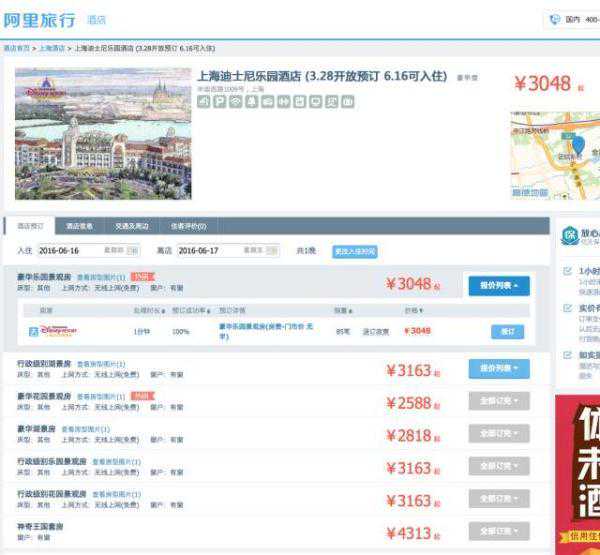Click the last hotel amenity icon
600x555 pixels.
(347, 102)
